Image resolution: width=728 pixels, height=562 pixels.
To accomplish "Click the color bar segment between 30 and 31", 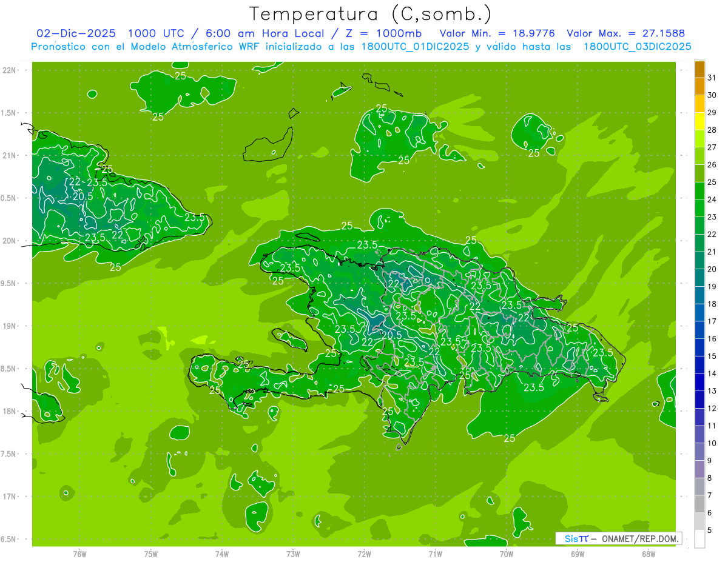I will pos(699,87).
